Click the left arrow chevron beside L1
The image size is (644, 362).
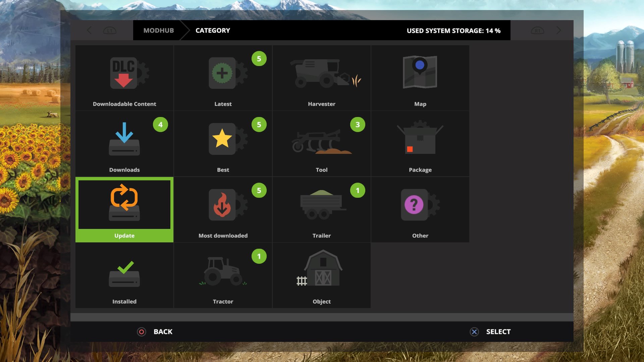pyautogui.click(x=89, y=31)
